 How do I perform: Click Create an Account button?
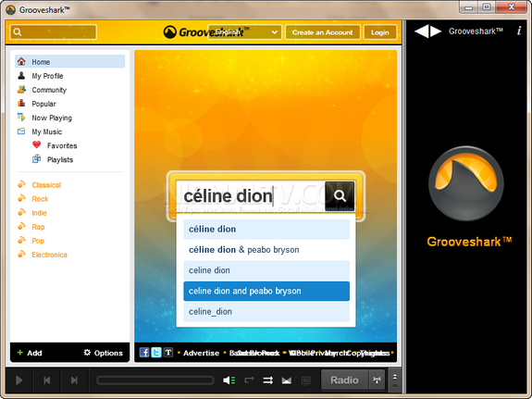[x=322, y=32]
